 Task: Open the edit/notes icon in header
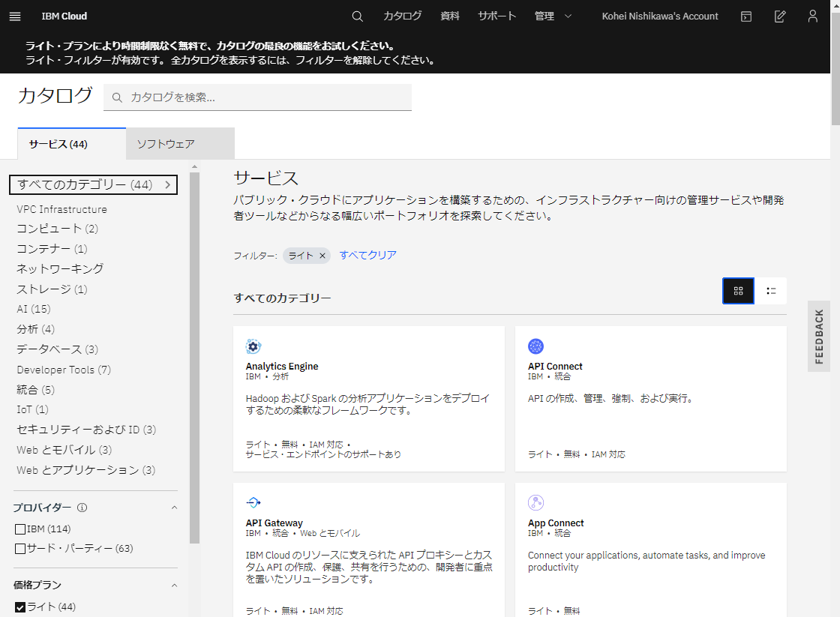click(x=780, y=16)
